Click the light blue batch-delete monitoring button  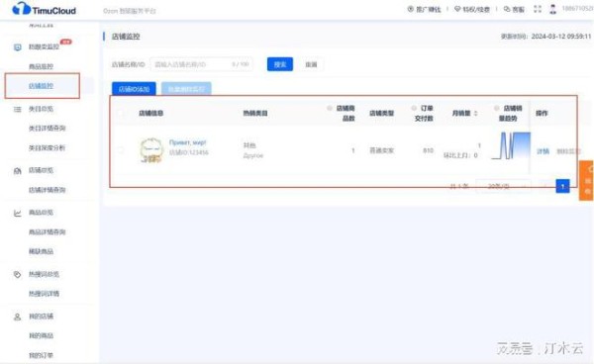click(186, 89)
